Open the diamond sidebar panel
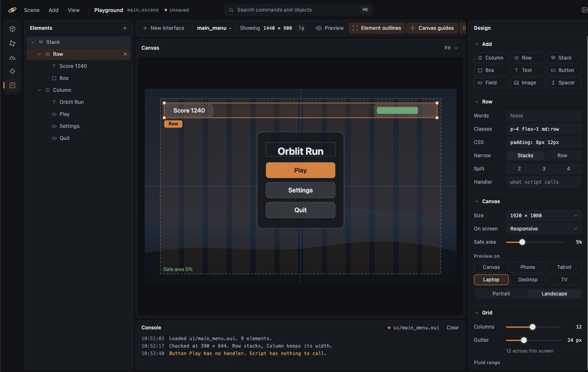 coord(12,71)
